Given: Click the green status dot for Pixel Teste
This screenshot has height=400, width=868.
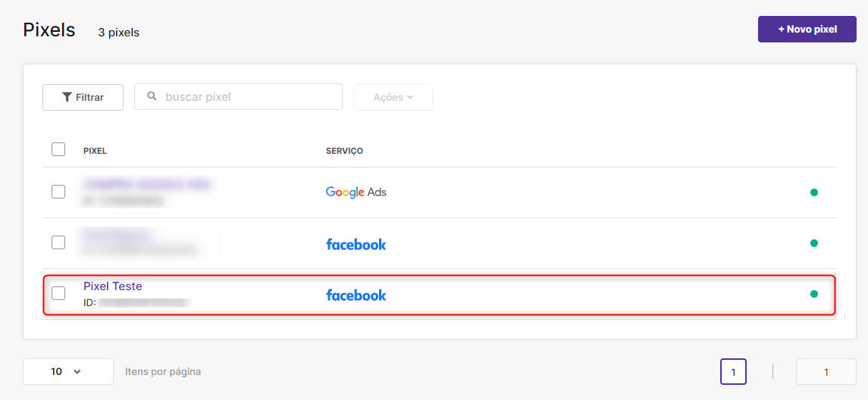Looking at the screenshot, I should point(813,294).
